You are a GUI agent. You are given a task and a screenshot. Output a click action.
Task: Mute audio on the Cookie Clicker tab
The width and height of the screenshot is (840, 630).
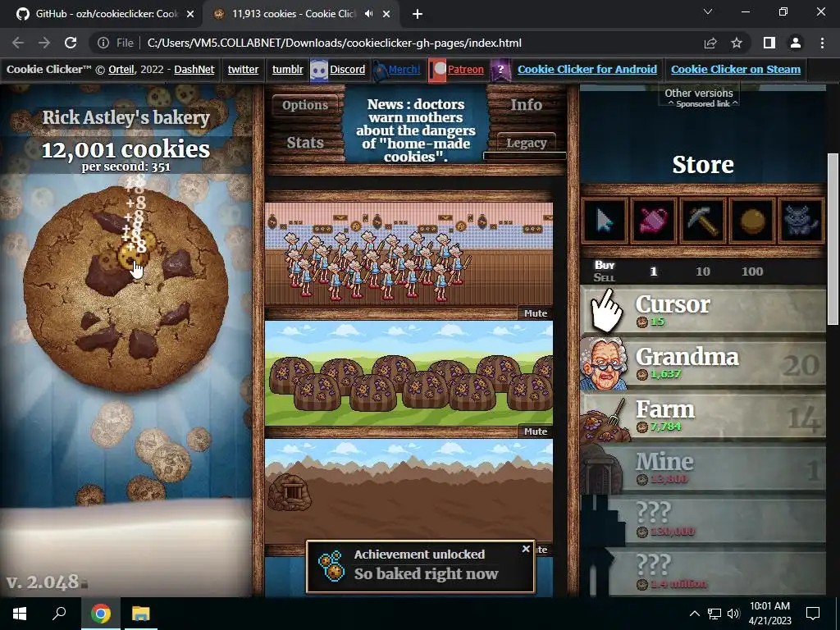click(x=368, y=14)
